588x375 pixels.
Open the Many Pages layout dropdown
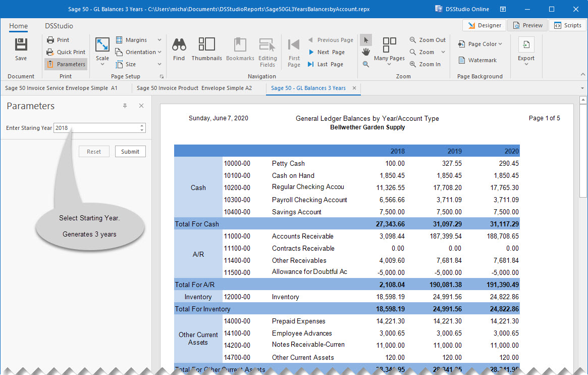coord(389,52)
